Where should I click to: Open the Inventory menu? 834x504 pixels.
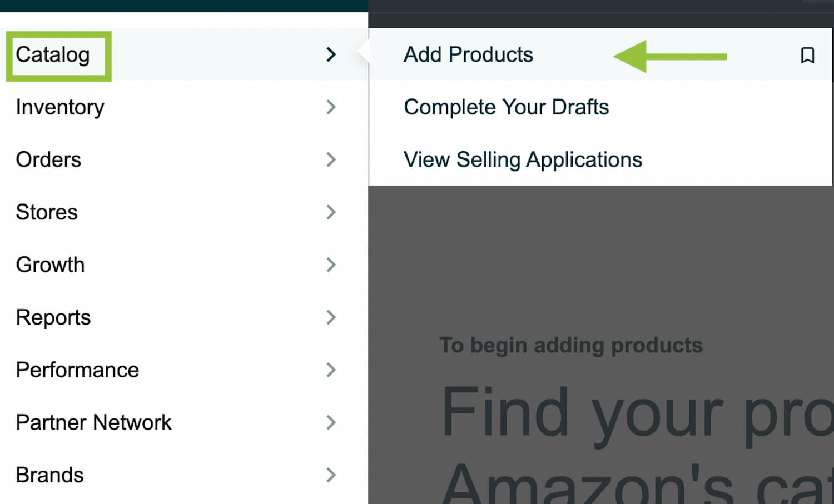pos(184,107)
